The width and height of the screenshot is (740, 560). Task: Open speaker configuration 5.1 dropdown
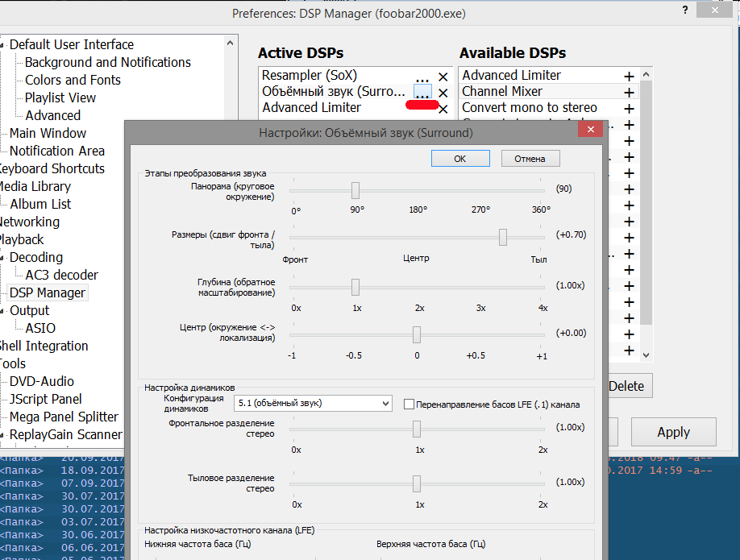(313, 403)
